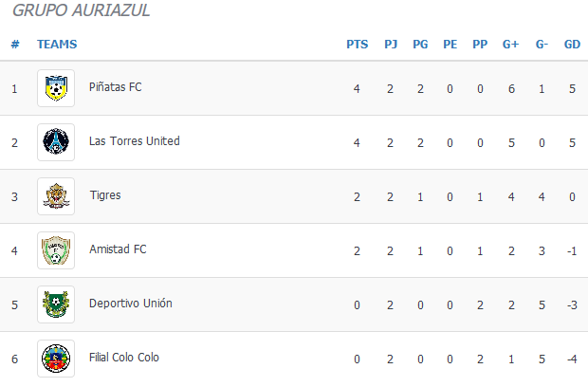Select the Tigres team name
This screenshot has width=588, height=387.
pos(105,195)
